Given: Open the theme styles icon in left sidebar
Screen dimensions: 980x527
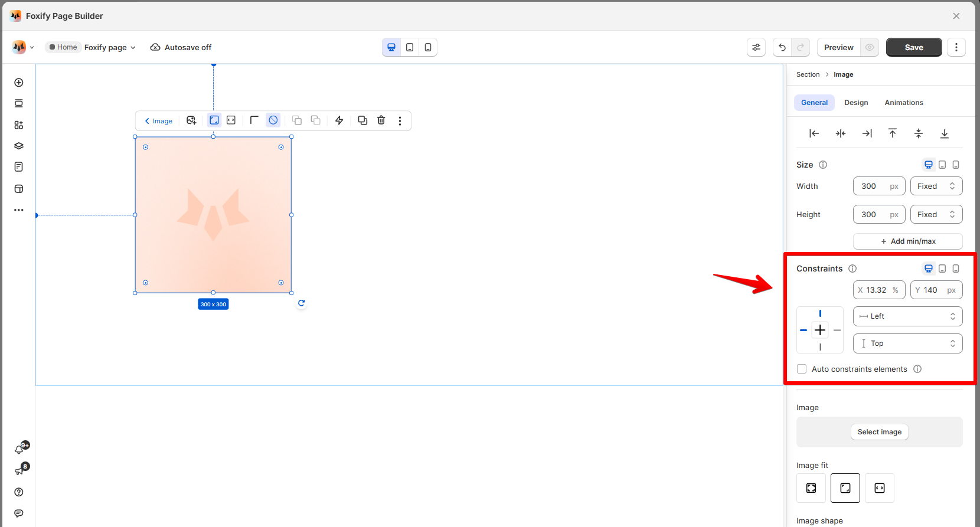Looking at the screenshot, I should 19,189.
